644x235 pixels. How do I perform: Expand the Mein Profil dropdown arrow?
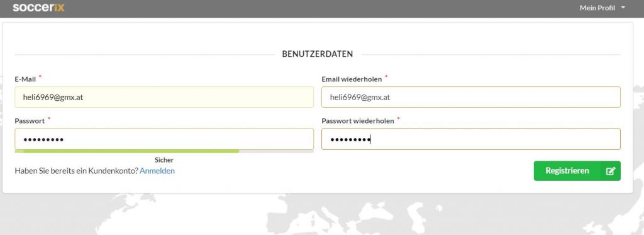click(623, 8)
